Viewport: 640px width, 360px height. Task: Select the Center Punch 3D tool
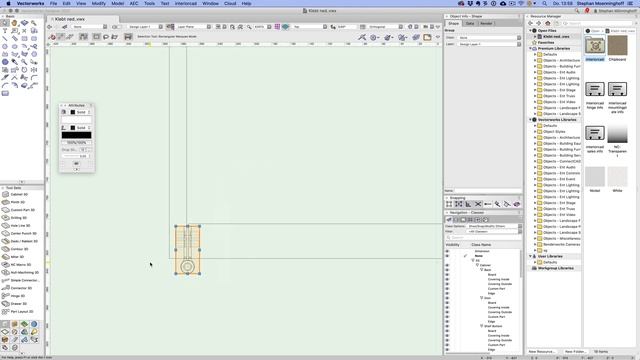coord(21,233)
